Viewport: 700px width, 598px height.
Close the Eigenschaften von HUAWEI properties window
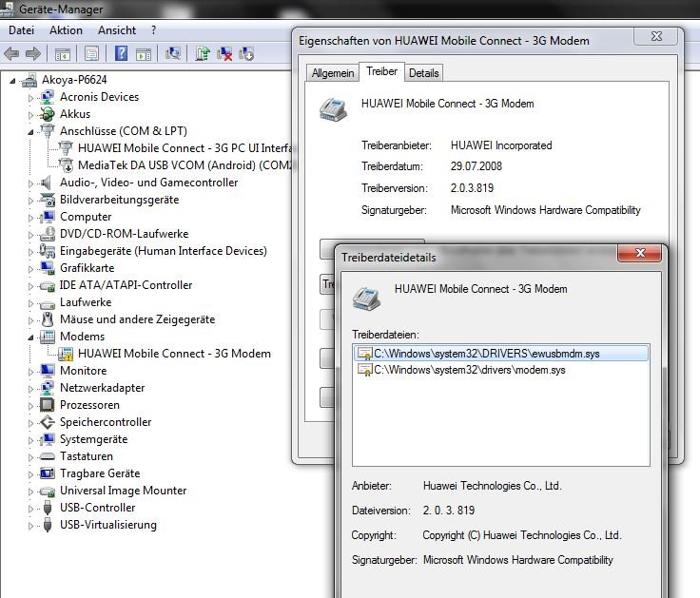tap(656, 36)
